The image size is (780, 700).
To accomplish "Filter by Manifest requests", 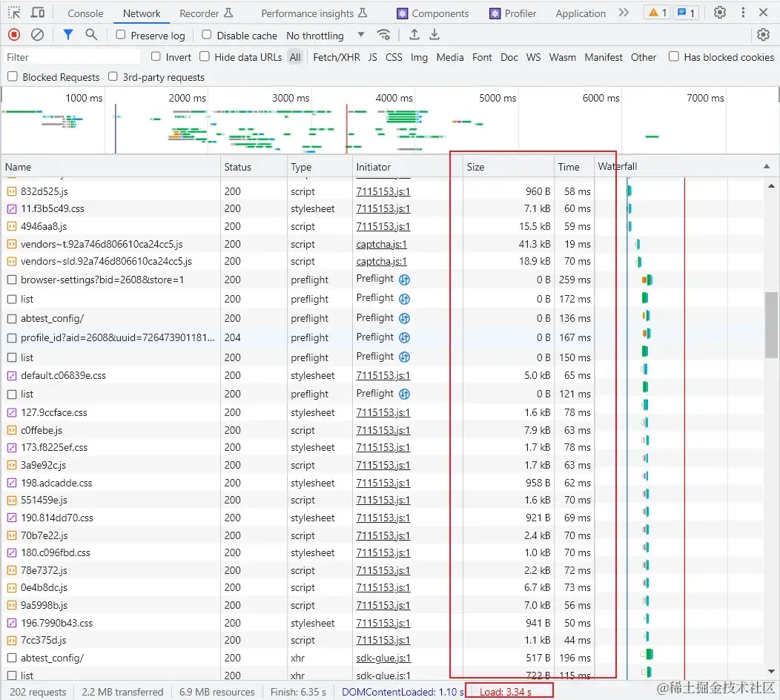I will coord(604,57).
